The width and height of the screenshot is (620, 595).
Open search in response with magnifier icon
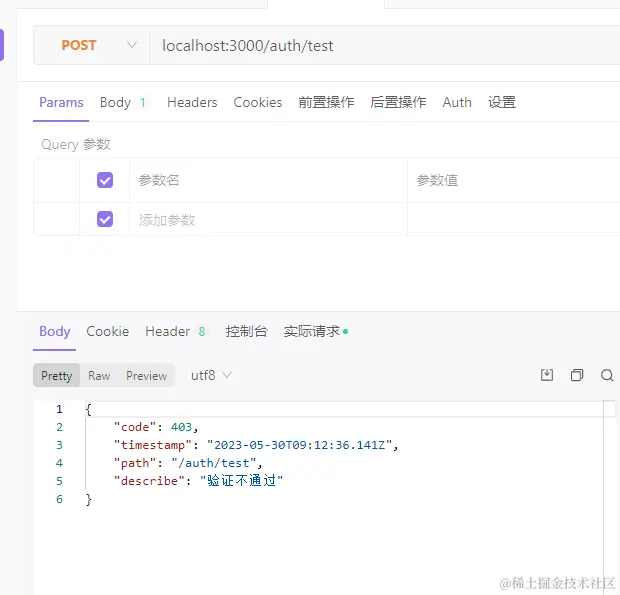point(607,375)
